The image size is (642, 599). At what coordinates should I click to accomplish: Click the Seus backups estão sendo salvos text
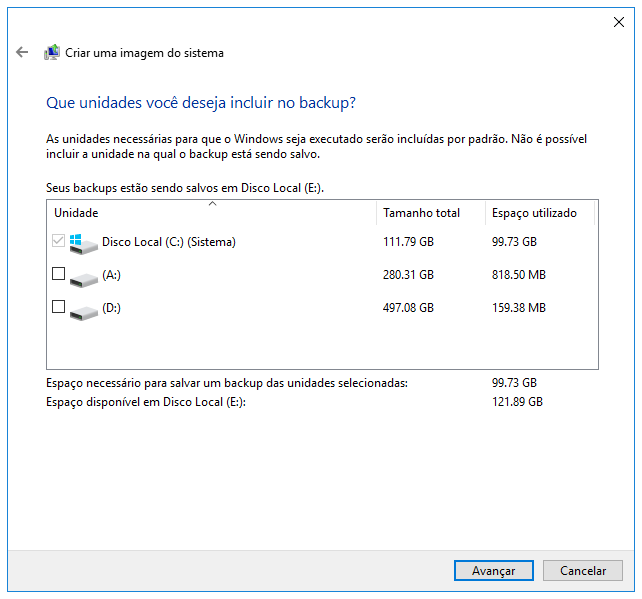point(185,188)
